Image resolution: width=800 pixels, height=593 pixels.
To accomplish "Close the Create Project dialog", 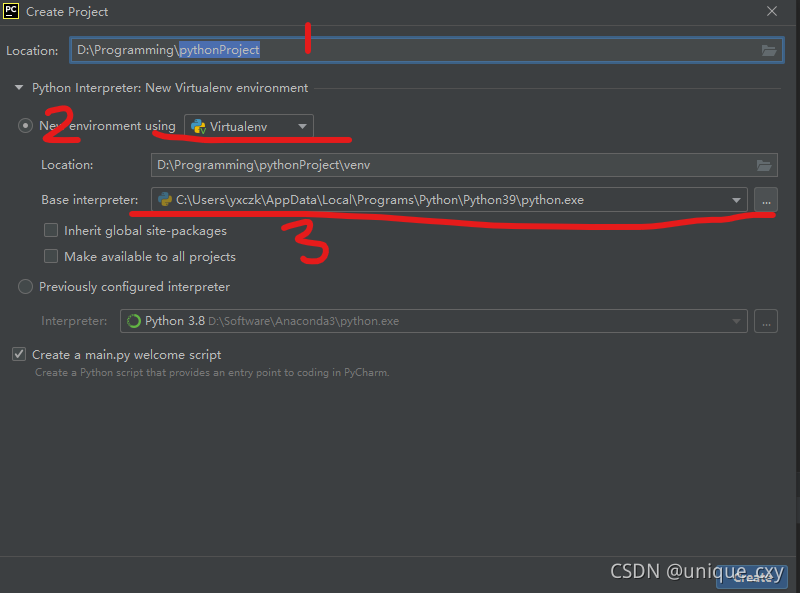I will pyautogui.click(x=771, y=11).
